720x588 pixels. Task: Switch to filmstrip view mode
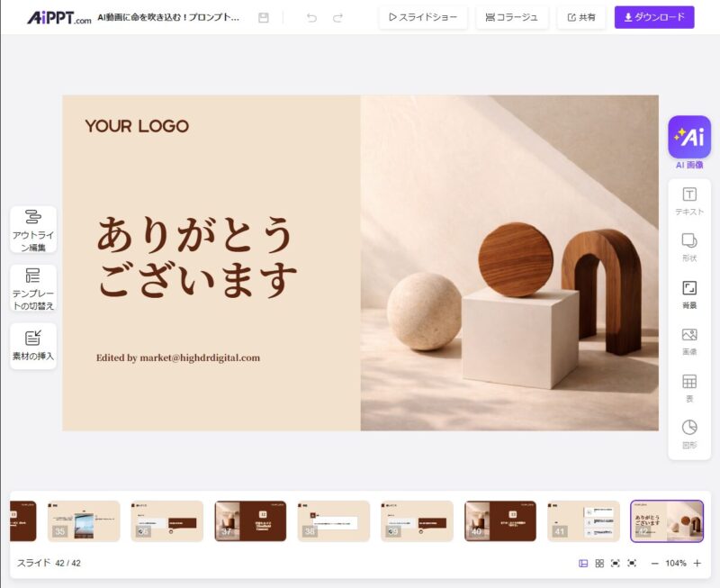pyautogui.click(x=583, y=563)
